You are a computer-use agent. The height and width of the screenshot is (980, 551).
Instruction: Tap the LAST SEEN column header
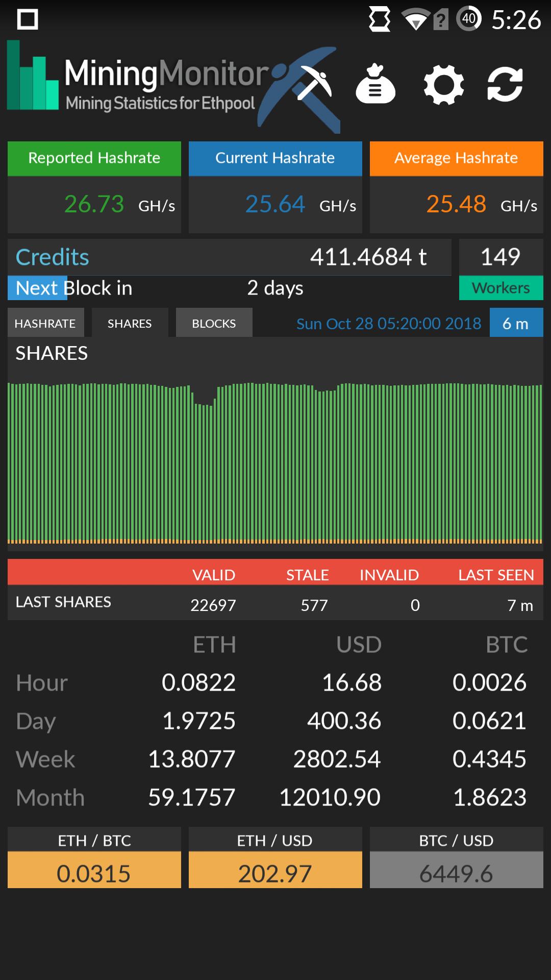pyautogui.click(x=496, y=575)
